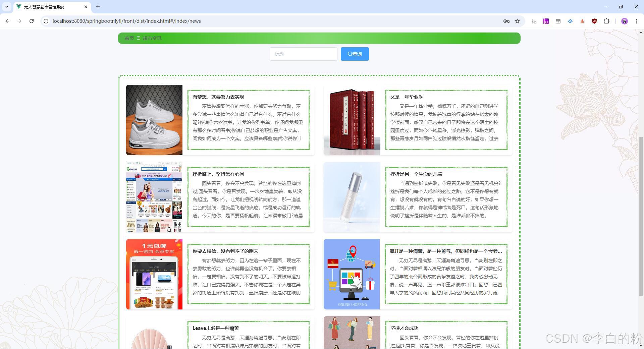The image size is (644, 349).
Task: Open the Chrome profile avatar
Action: point(624,21)
